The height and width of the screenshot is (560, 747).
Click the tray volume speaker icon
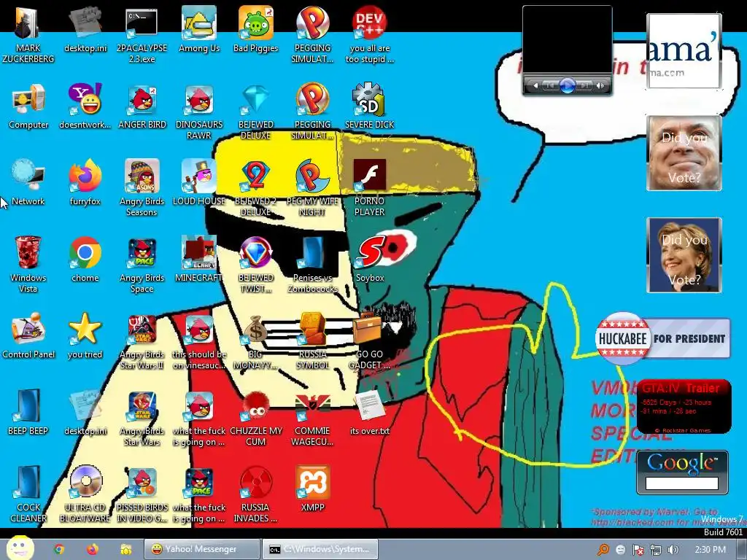point(673,550)
